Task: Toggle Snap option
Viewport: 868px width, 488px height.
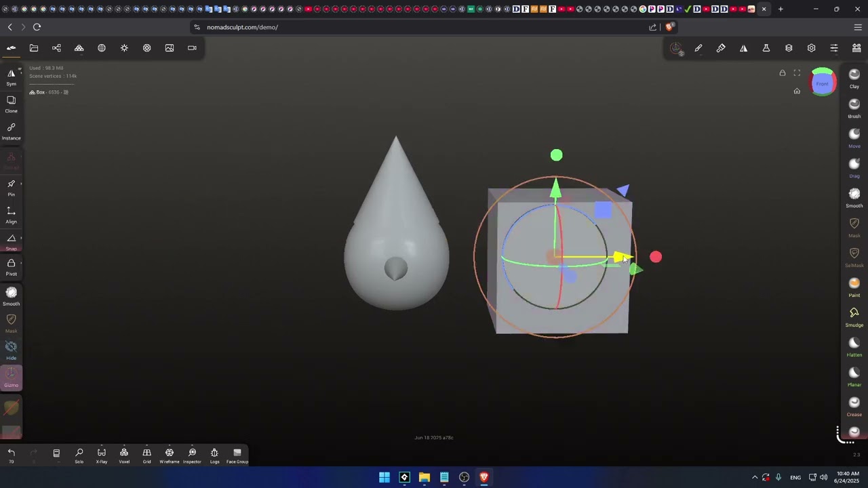Action: point(12,242)
